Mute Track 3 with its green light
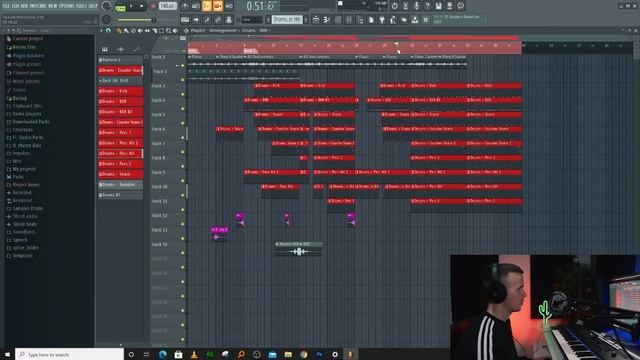Viewport: 640px width, 360px height. [x=182, y=94]
